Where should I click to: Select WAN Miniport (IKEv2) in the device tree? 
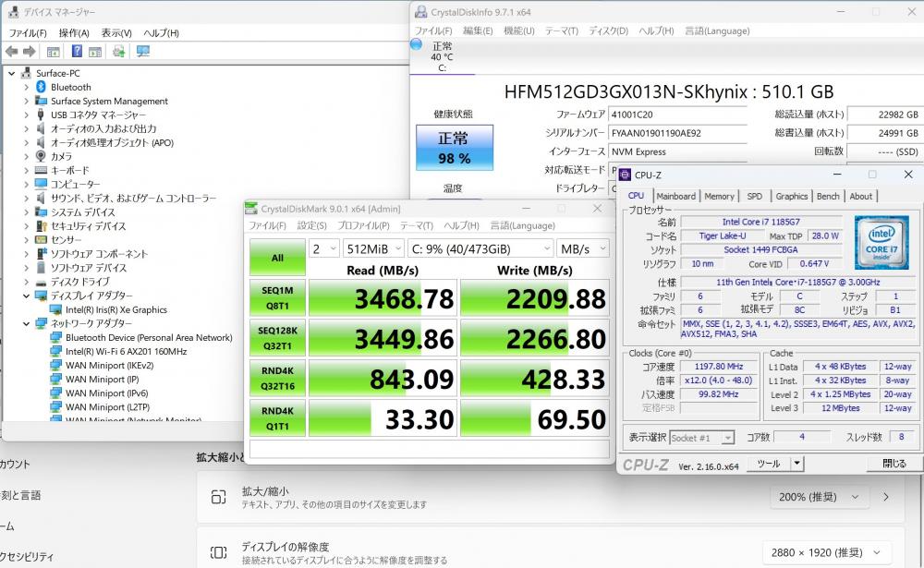110,366
